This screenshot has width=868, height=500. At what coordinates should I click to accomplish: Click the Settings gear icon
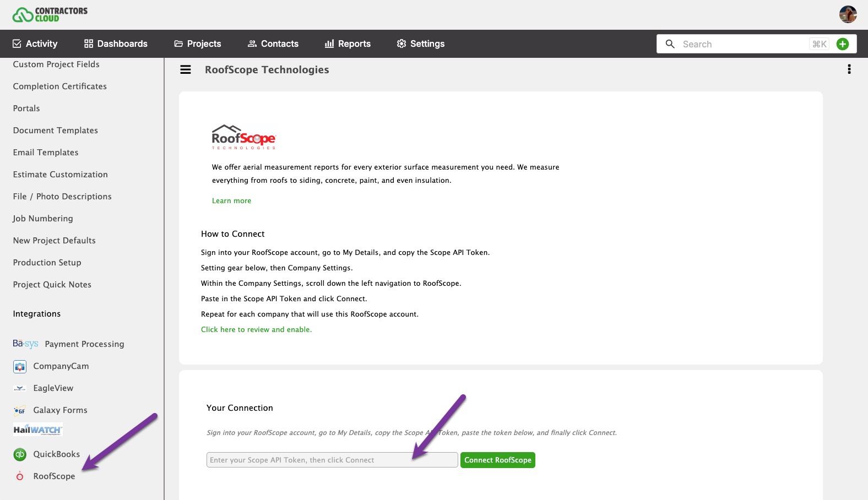coord(402,44)
